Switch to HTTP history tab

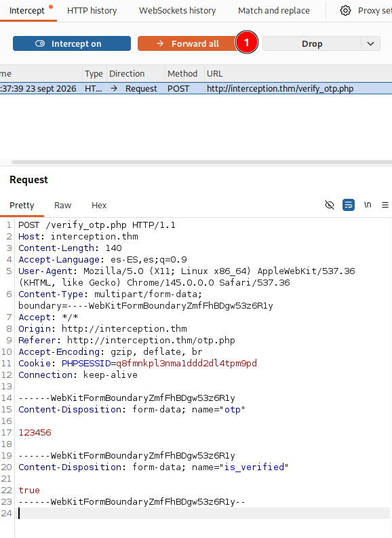tap(92, 11)
